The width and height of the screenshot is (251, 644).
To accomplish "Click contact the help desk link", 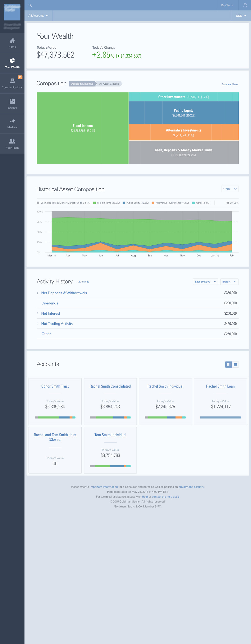I will pyautogui.click(x=165, y=496).
